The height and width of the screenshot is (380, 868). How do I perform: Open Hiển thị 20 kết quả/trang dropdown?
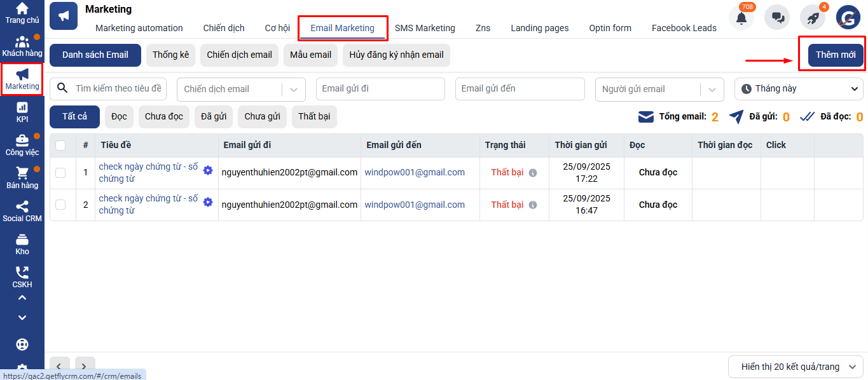pyautogui.click(x=796, y=367)
